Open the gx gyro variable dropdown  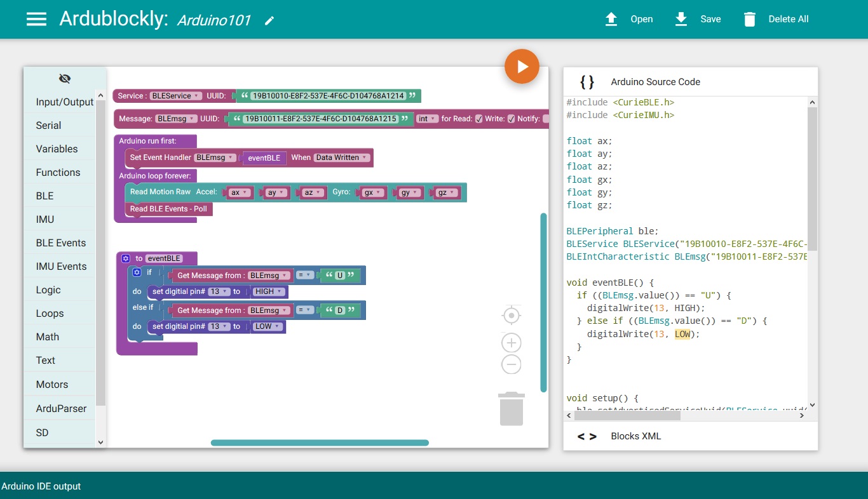click(x=372, y=192)
